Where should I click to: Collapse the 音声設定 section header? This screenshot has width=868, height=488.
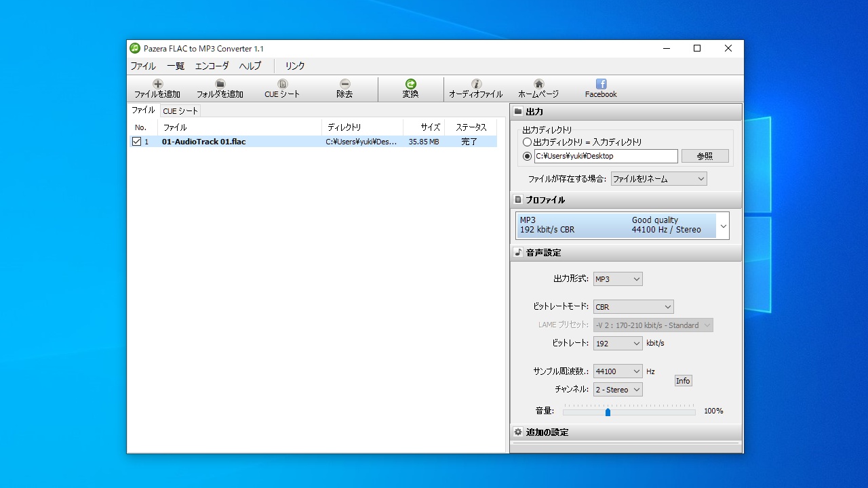pyautogui.click(x=626, y=252)
